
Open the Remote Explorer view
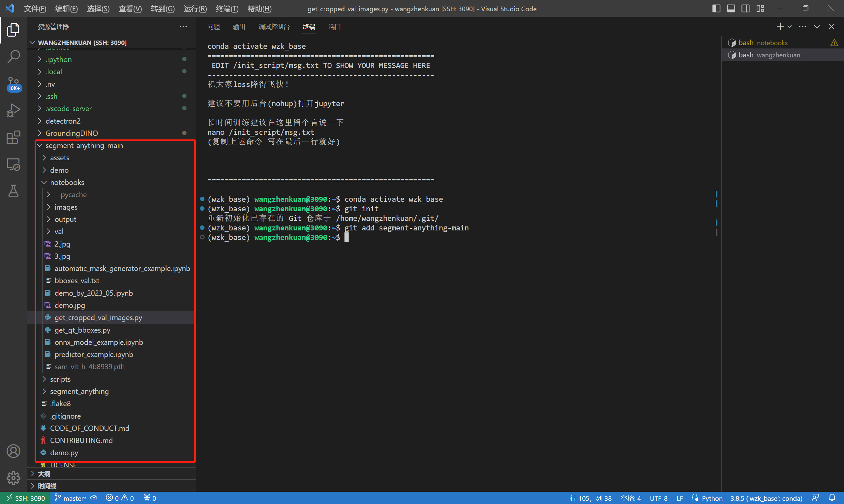click(x=13, y=164)
